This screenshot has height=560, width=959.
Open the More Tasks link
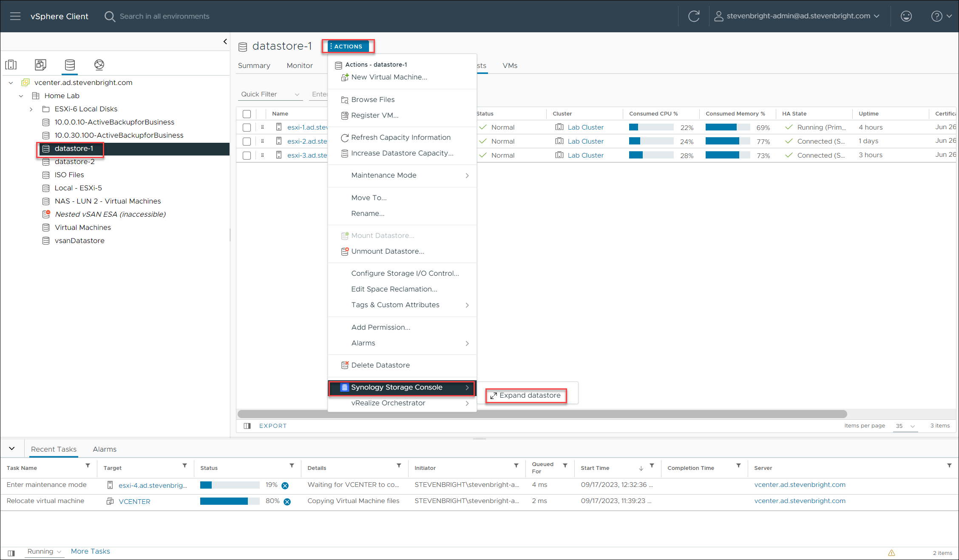click(90, 551)
